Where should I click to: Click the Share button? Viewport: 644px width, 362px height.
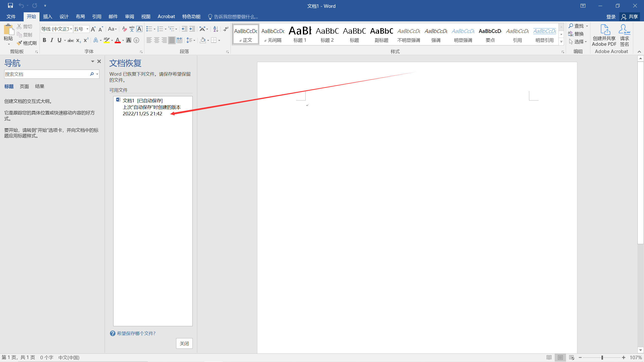tap(630, 17)
